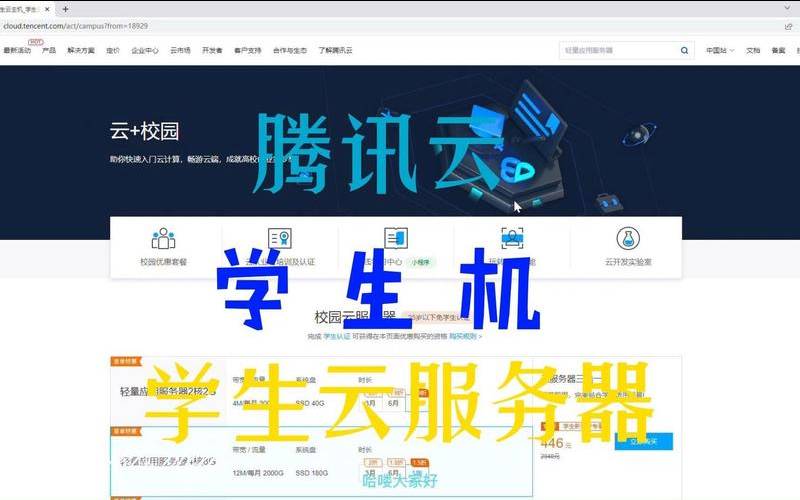The image size is (800, 500).
Task: Click inside the site search field
Action: click(x=619, y=51)
